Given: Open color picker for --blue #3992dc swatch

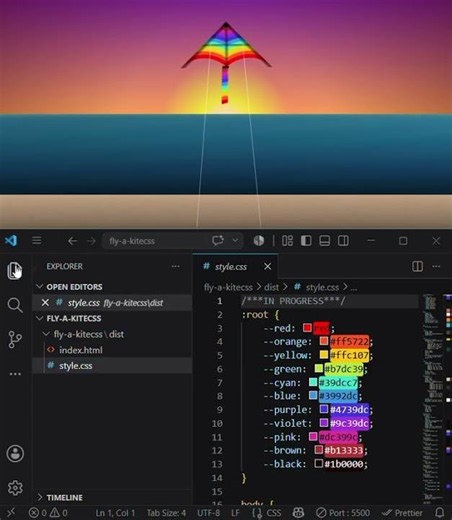Looking at the screenshot, I should [x=313, y=396].
